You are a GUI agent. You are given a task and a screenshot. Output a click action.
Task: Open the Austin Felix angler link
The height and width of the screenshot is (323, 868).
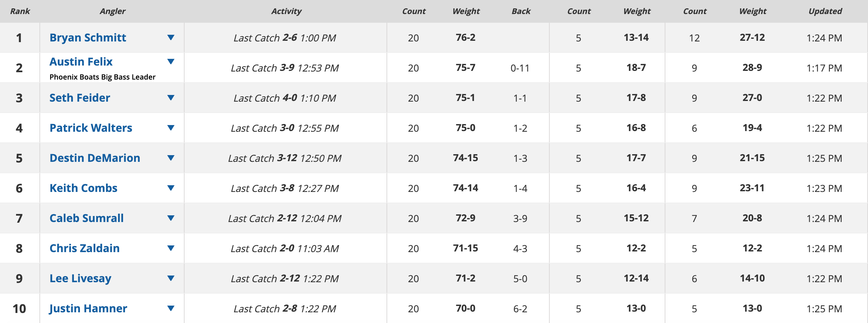(x=81, y=62)
